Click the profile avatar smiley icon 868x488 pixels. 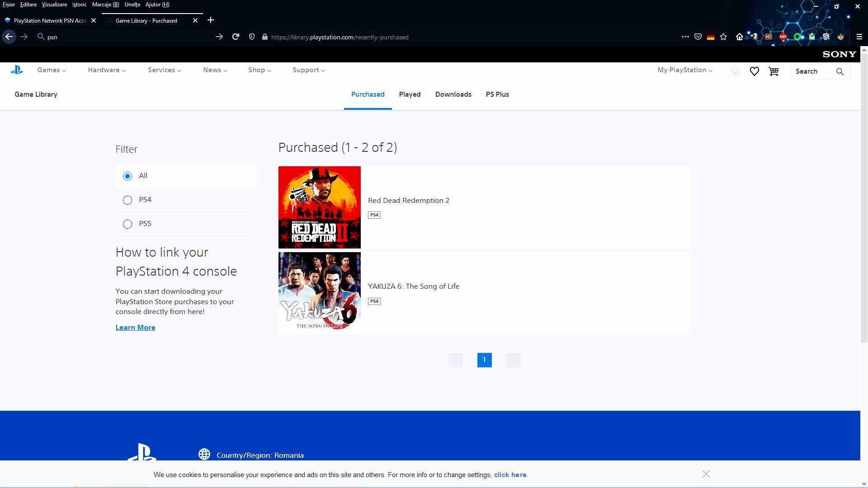736,71
